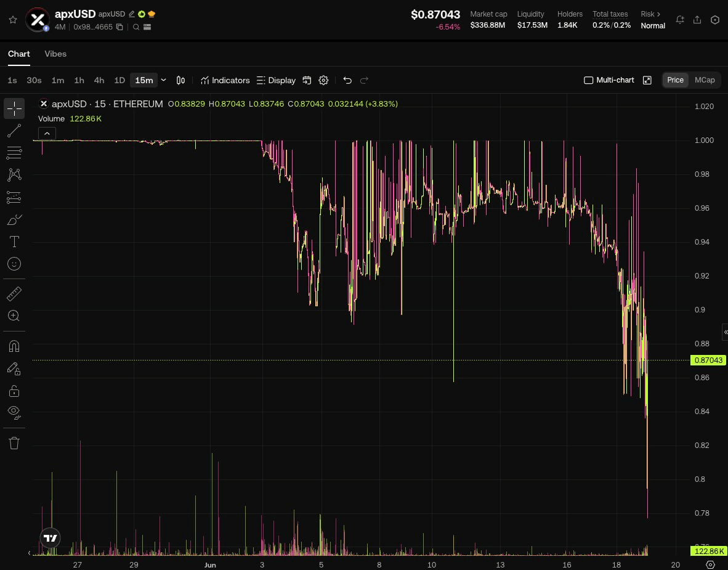Open the candlestick chart type selector
The width and height of the screenshot is (728, 570).
180,80
